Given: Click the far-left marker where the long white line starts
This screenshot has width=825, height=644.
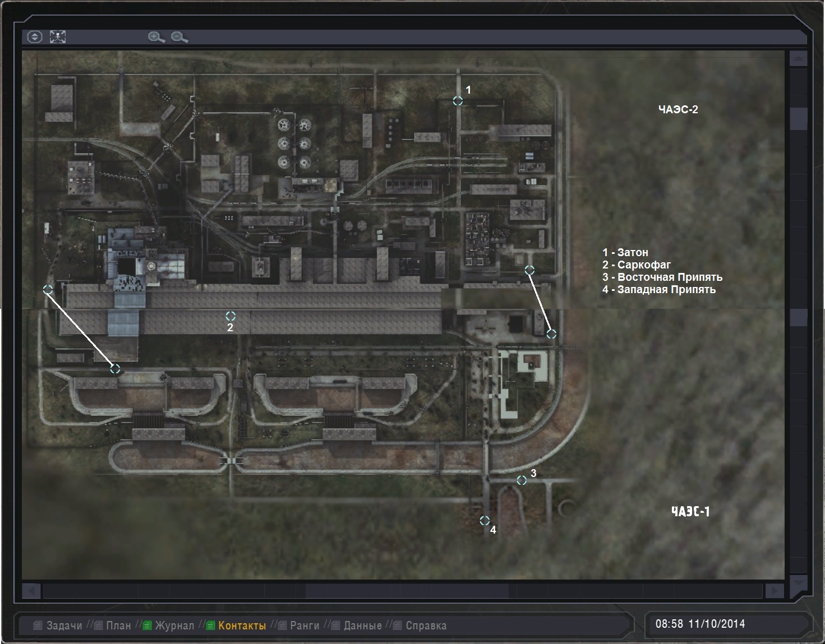Looking at the screenshot, I should point(48,290).
